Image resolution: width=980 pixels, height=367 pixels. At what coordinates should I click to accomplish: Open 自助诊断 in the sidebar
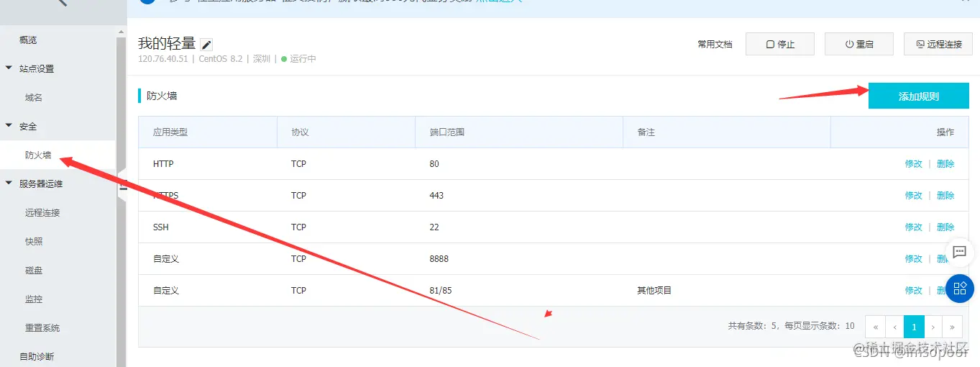coord(37,356)
